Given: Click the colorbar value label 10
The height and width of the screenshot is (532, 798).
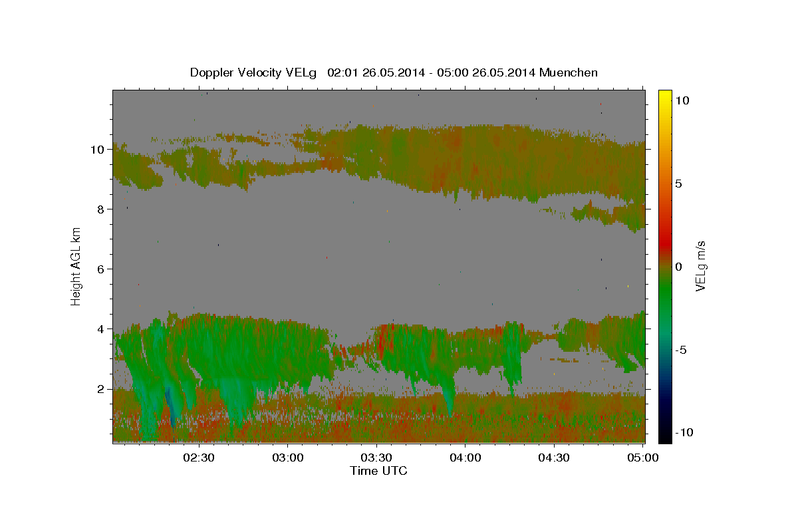Looking at the screenshot, I should 683,100.
